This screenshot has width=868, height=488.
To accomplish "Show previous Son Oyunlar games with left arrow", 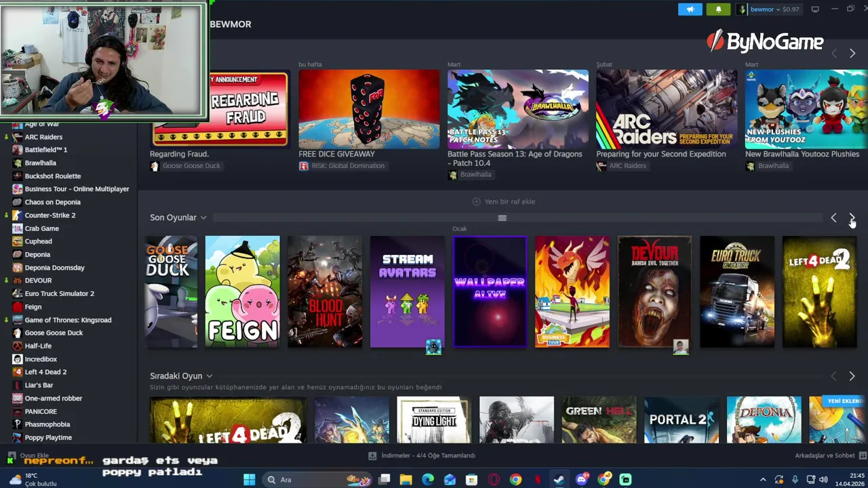I will (833, 218).
